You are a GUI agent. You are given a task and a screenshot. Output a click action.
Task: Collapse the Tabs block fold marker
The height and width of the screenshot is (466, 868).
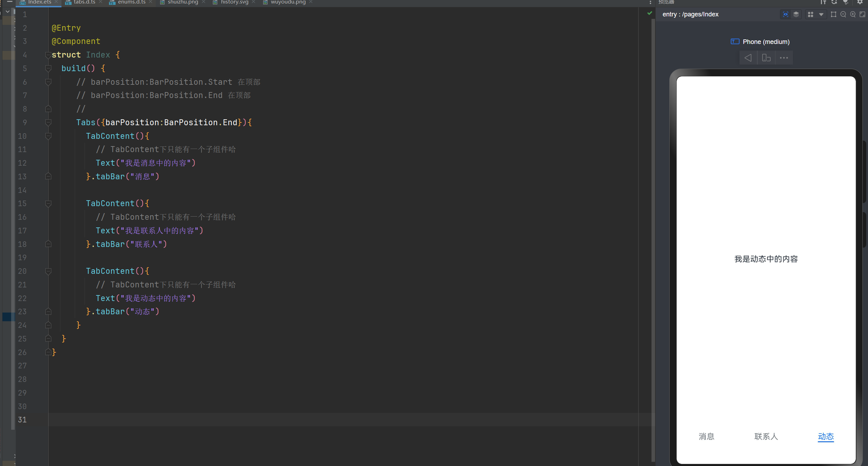(x=48, y=123)
